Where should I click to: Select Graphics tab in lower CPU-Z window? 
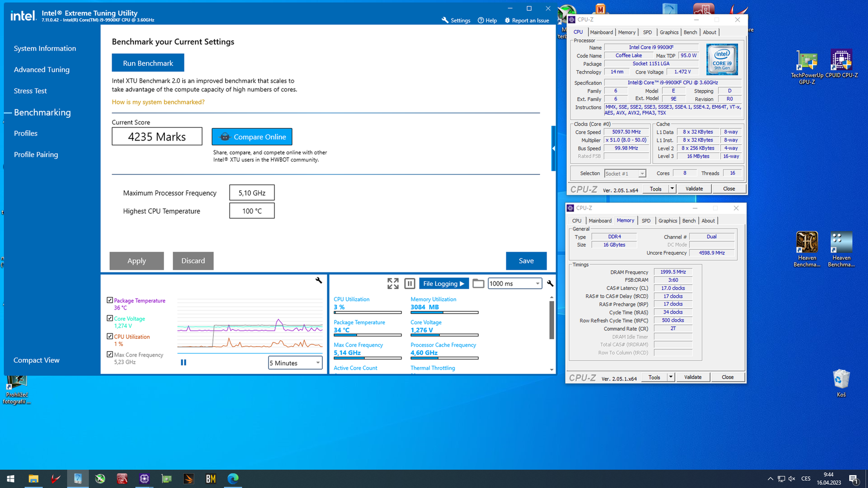point(668,221)
